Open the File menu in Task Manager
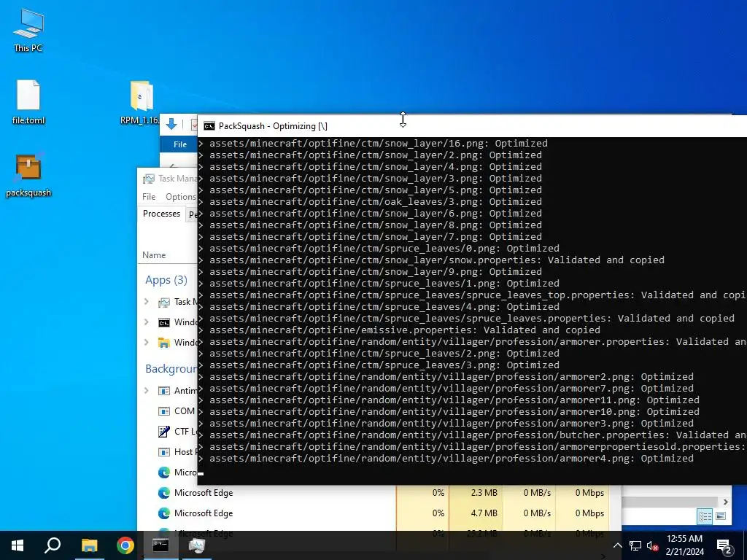 [x=149, y=197]
